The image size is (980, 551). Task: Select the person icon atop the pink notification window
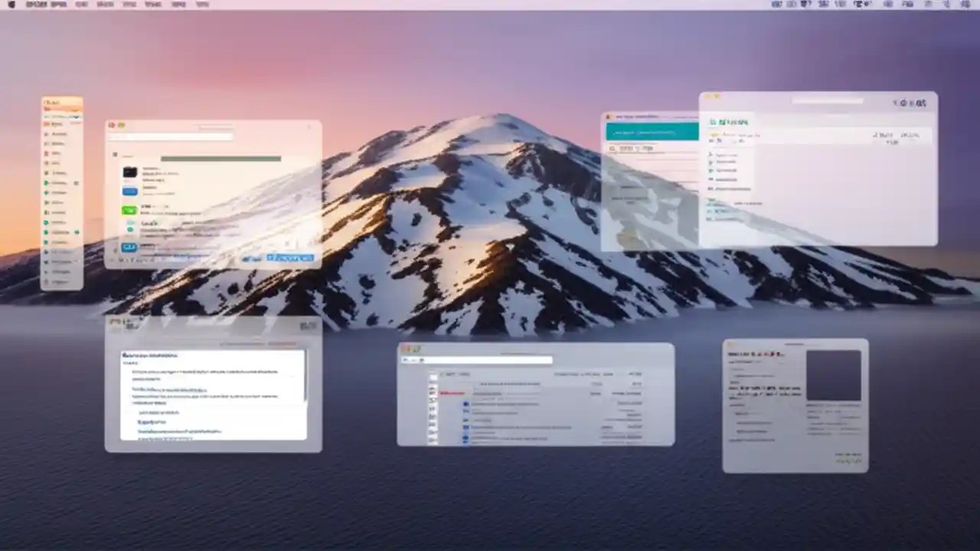[607, 116]
